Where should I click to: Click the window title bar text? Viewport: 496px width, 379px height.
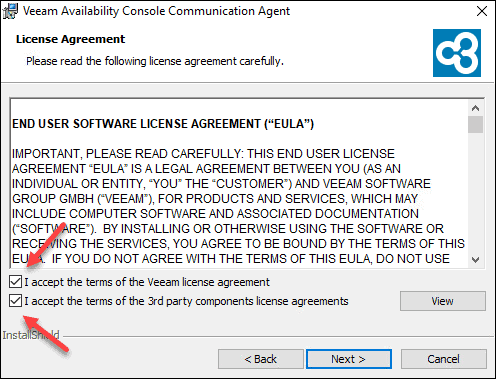click(156, 11)
